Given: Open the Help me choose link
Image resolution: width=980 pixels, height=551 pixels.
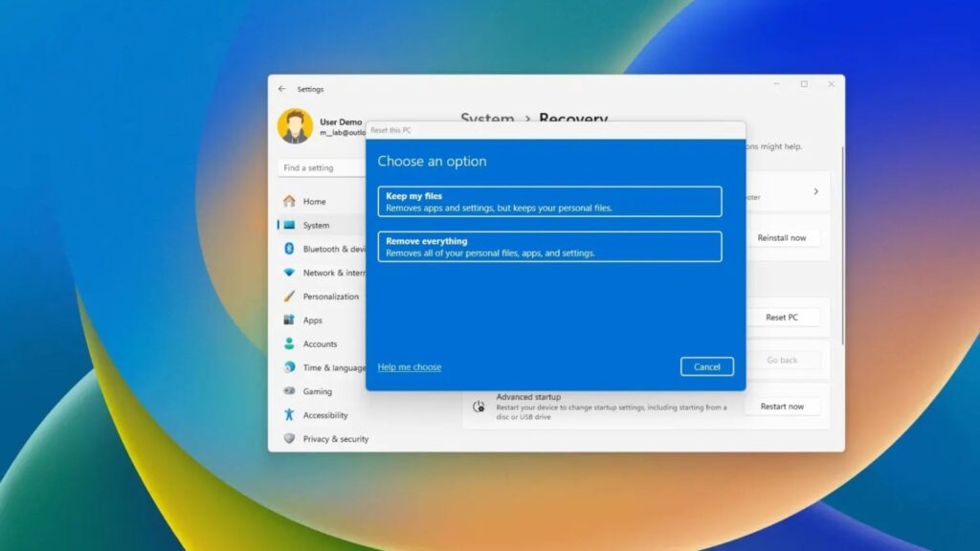Looking at the screenshot, I should coord(410,367).
